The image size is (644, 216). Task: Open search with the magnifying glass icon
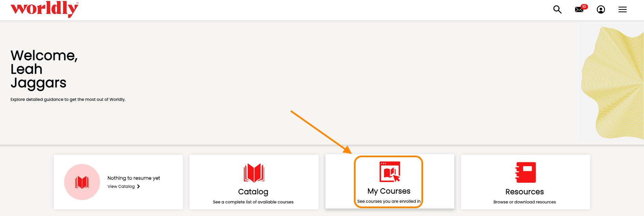point(557,10)
